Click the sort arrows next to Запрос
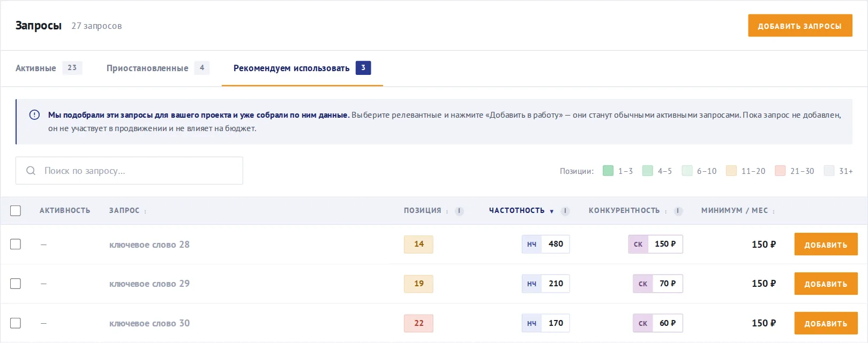 coord(145,211)
